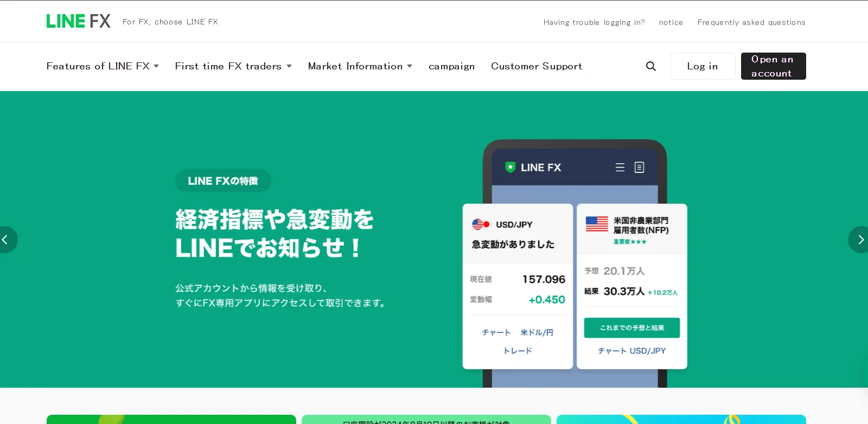Click the US flag on NFP card

pos(597,224)
